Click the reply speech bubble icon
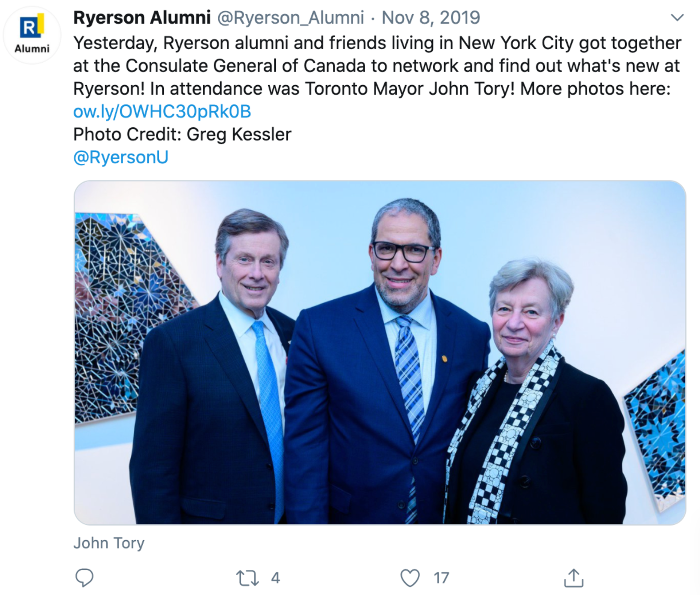 84,577
